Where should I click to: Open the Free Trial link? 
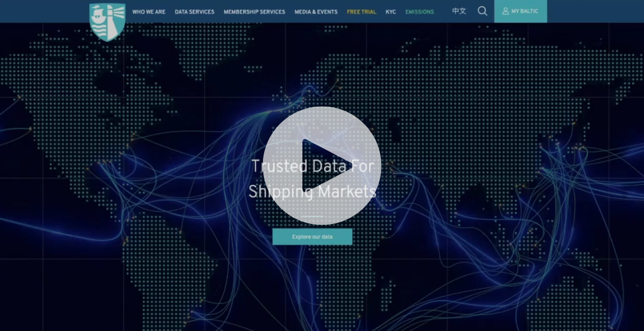362,12
